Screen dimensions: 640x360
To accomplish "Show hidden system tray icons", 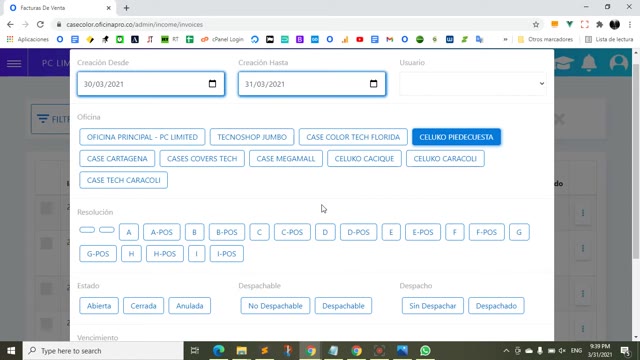I will coord(506,351).
